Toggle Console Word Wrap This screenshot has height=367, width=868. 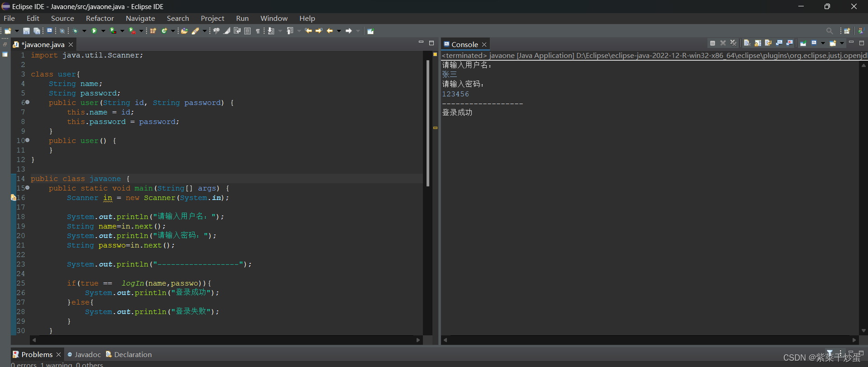768,43
